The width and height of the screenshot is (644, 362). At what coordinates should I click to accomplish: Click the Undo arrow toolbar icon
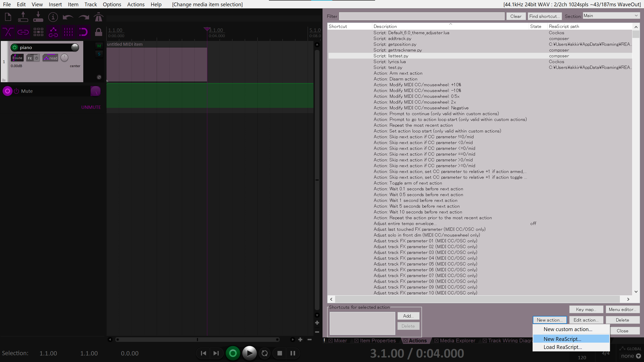coord(68,17)
